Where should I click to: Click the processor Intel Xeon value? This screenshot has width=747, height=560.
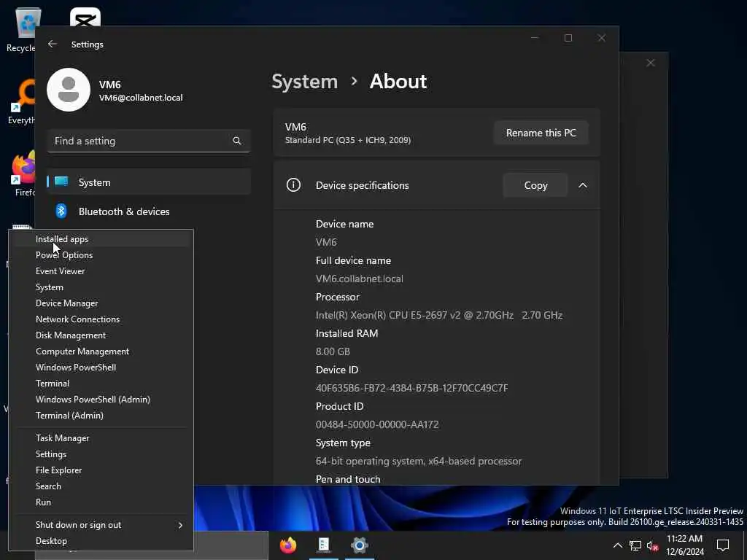[438, 315]
